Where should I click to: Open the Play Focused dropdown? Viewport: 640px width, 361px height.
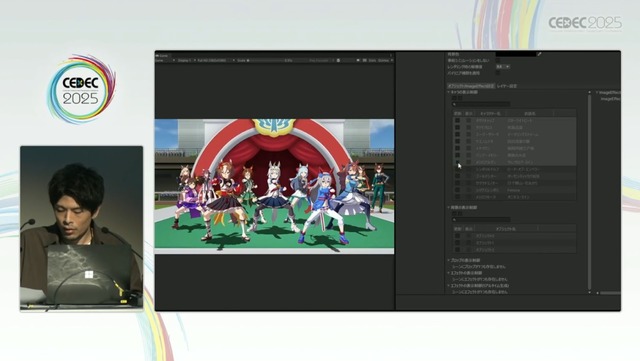321,60
